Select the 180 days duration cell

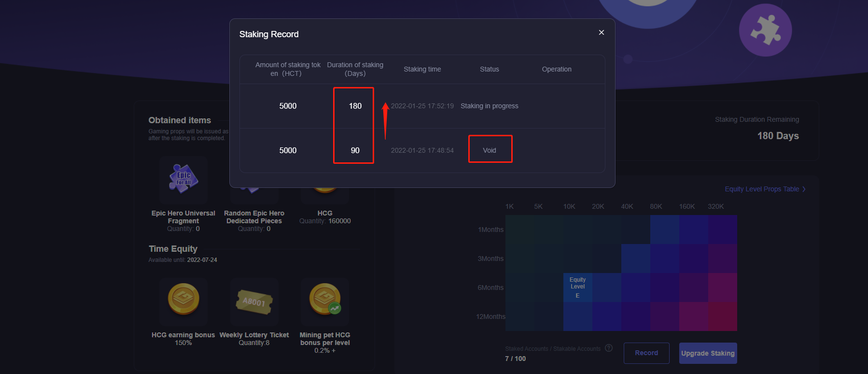(355, 106)
